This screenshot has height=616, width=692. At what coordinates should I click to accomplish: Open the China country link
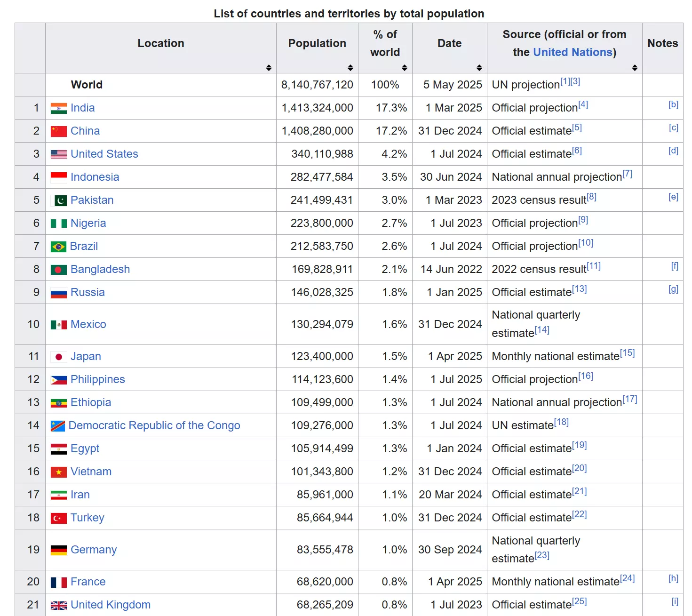click(x=85, y=131)
